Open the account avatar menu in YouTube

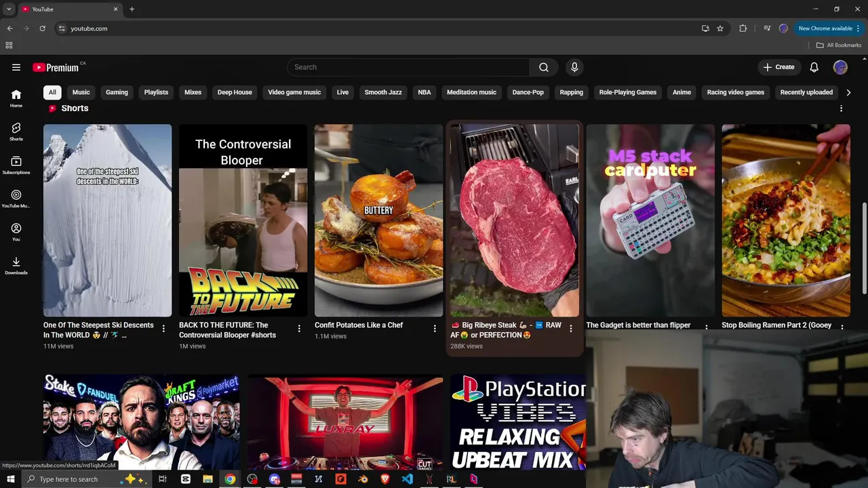840,67
